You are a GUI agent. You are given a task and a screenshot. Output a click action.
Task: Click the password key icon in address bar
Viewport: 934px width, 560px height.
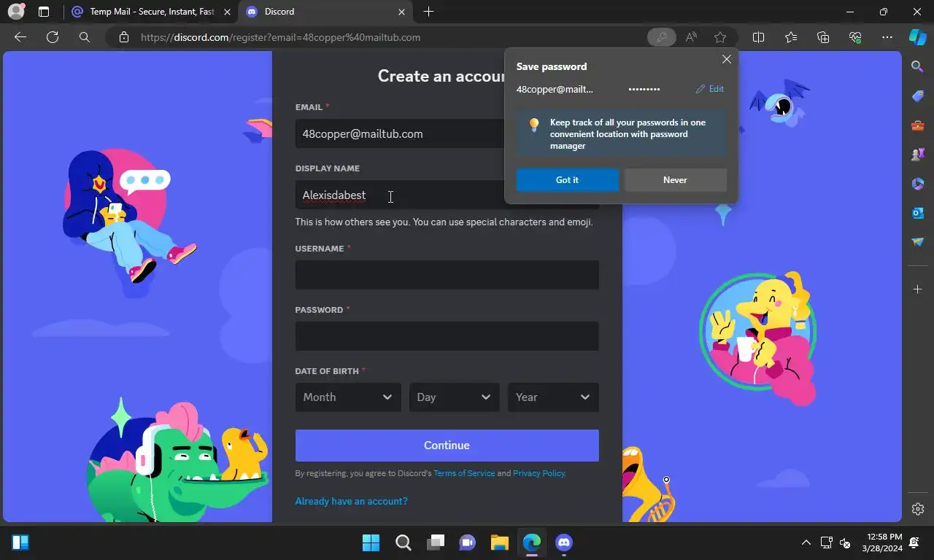pyautogui.click(x=661, y=37)
